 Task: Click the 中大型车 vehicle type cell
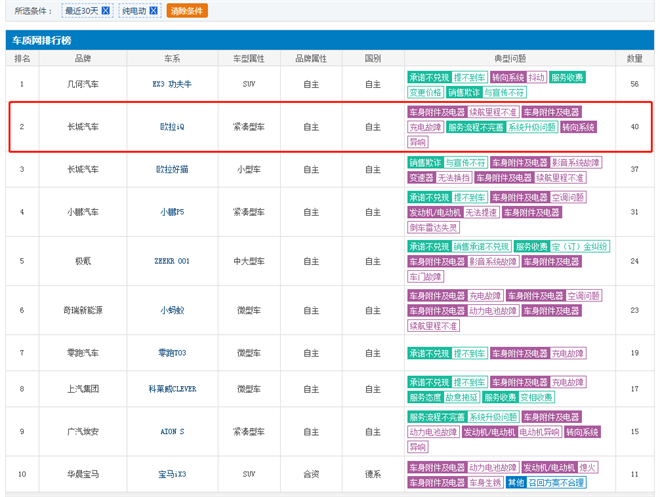[x=249, y=261]
